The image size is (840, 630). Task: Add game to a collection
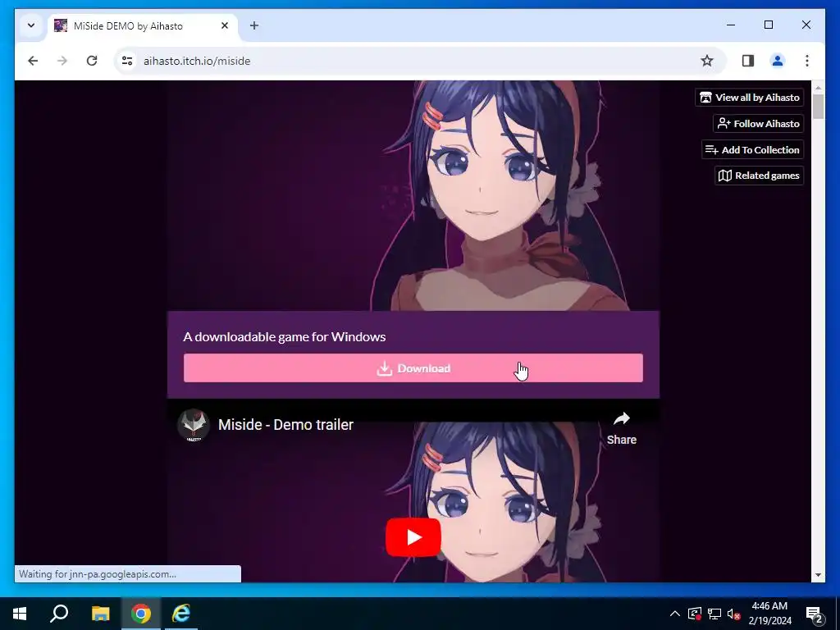point(753,150)
